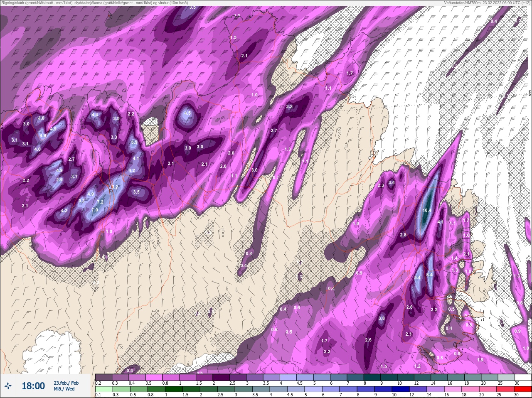Click the 2.3 value label on the map
Image resolution: width=532 pixels, height=398 pixels.
pos(381,185)
